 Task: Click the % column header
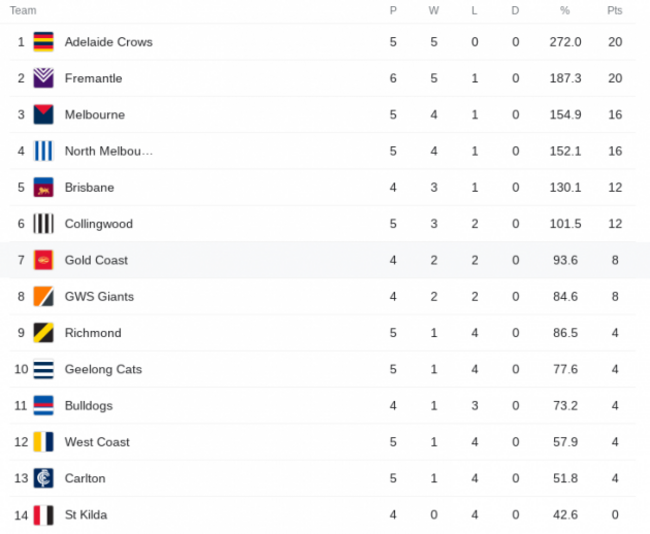coord(565,10)
